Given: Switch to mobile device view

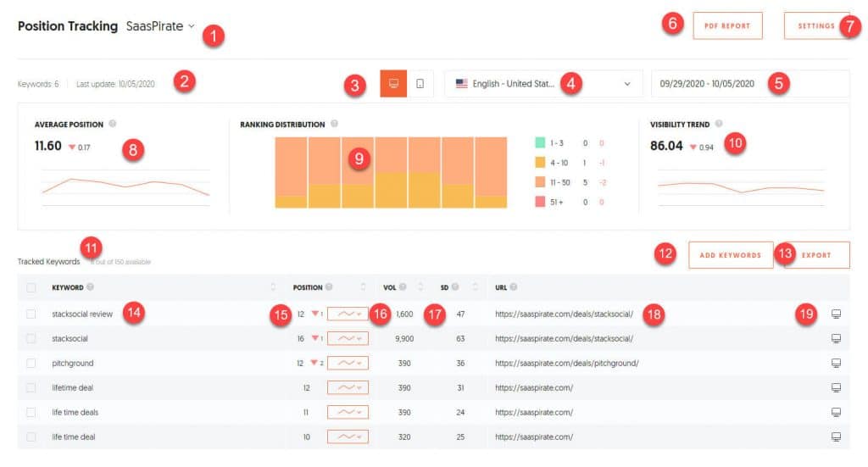Looking at the screenshot, I should 420,84.
